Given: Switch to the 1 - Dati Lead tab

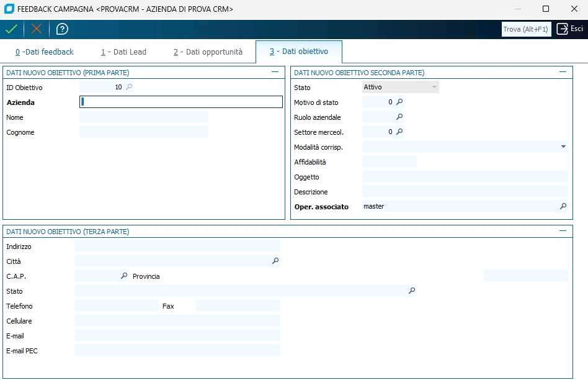Looking at the screenshot, I should (123, 52).
